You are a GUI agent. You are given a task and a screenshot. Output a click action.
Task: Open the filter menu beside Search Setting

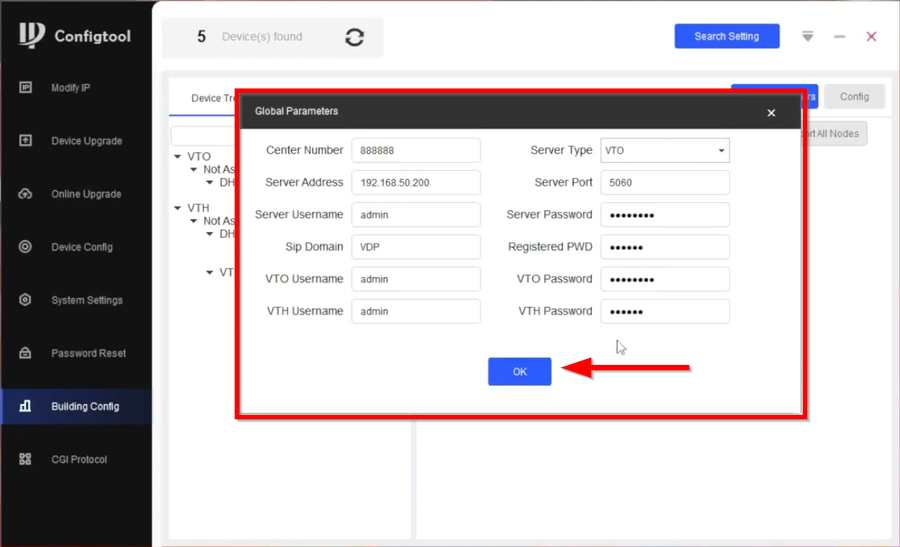pyautogui.click(x=808, y=37)
